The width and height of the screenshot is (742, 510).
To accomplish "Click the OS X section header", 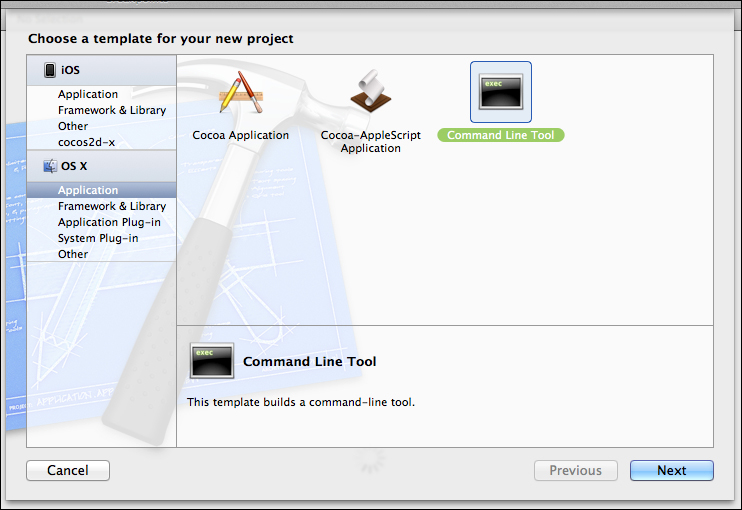I will [101, 166].
